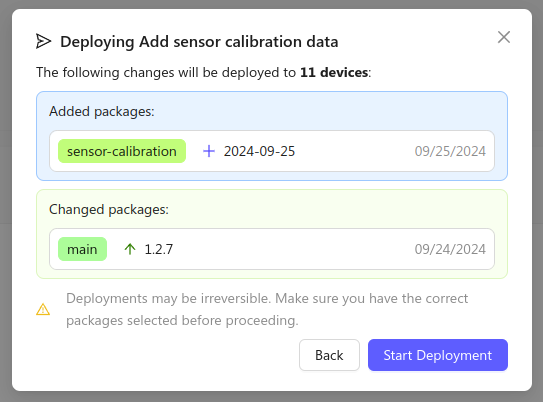Click the dialog title Deploying Add sensor calibration data

point(199,42)
